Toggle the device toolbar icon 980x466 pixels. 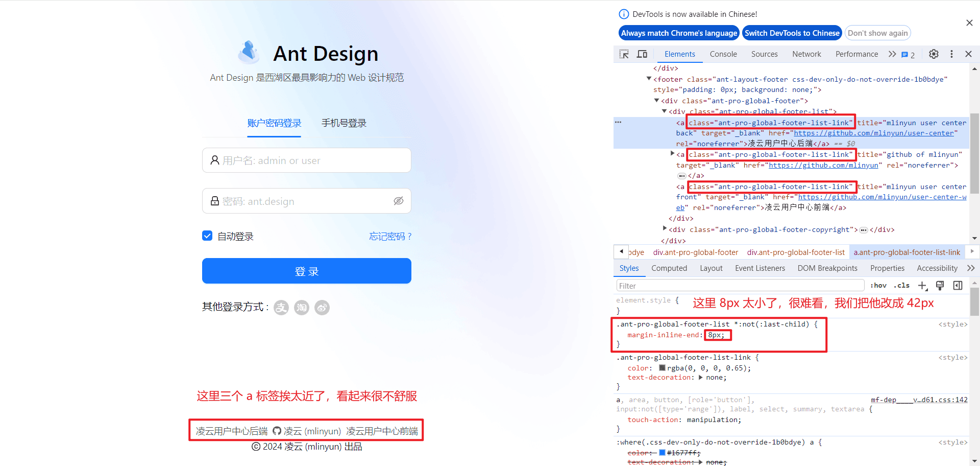(642, 54)
